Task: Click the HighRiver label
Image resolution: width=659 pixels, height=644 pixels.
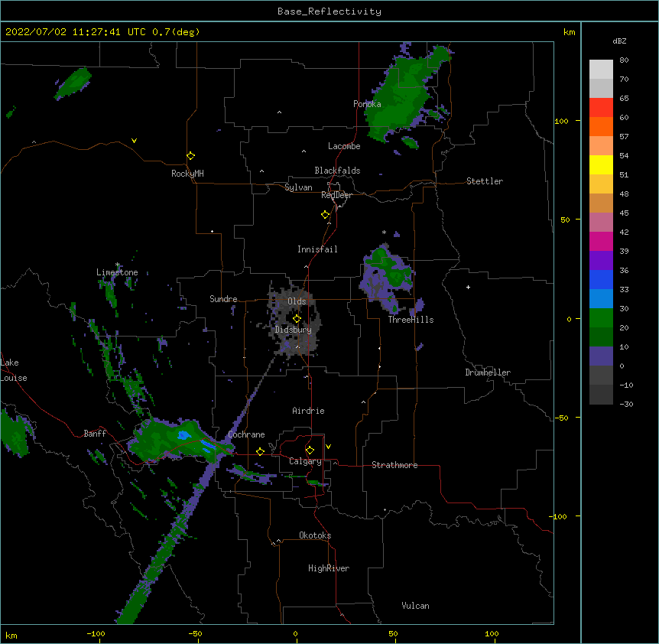Action: 329,568
